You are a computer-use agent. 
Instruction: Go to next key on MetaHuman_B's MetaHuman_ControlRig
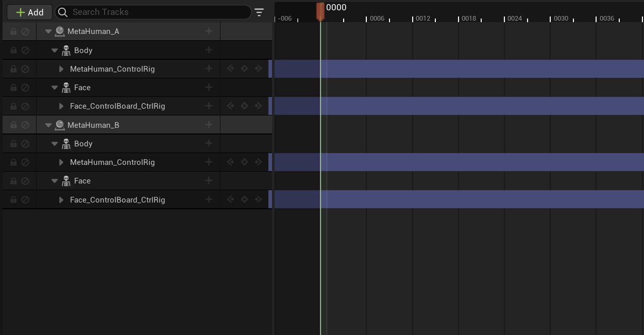[x=258, y=162]
